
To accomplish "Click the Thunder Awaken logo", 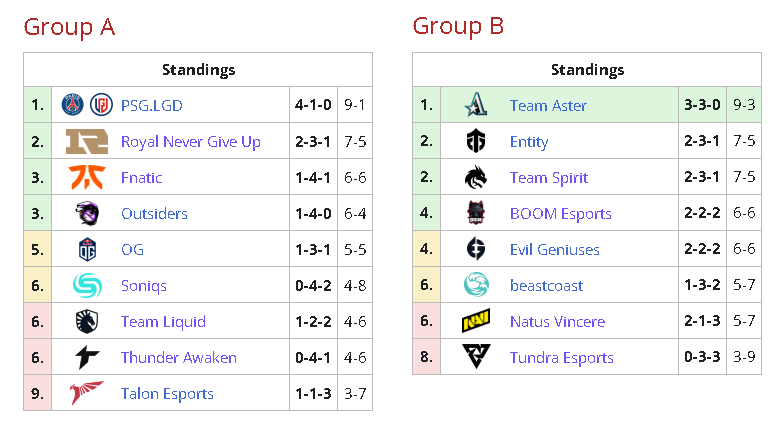I will tap(86, 357).
